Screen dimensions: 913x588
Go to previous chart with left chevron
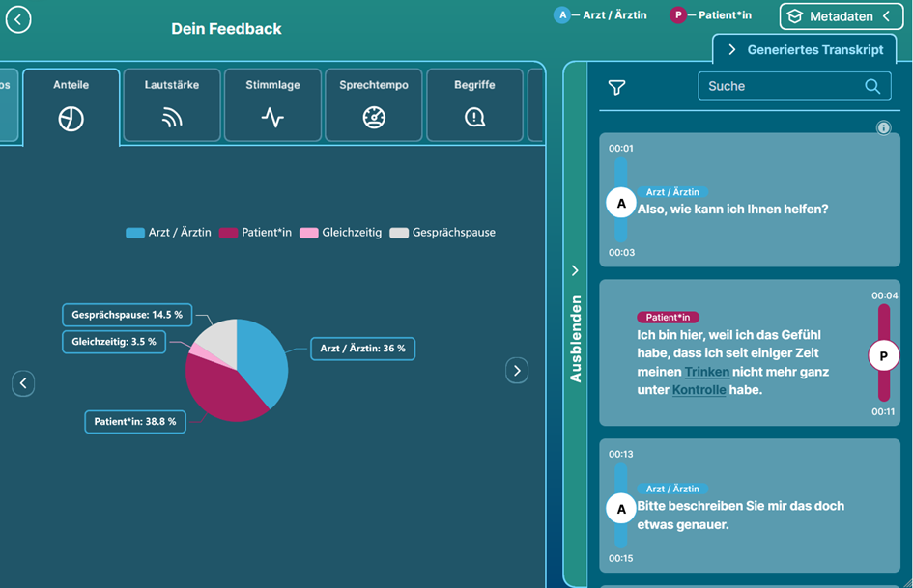(x=23, y=383)
